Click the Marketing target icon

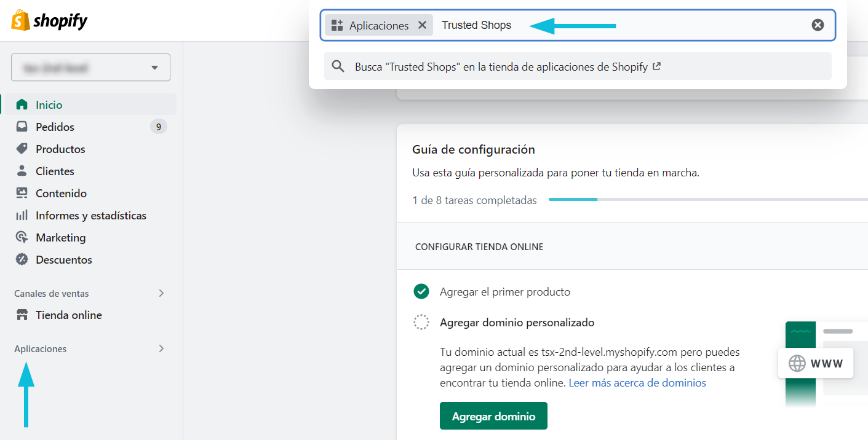pyautogui.click(x=22, y=237)
